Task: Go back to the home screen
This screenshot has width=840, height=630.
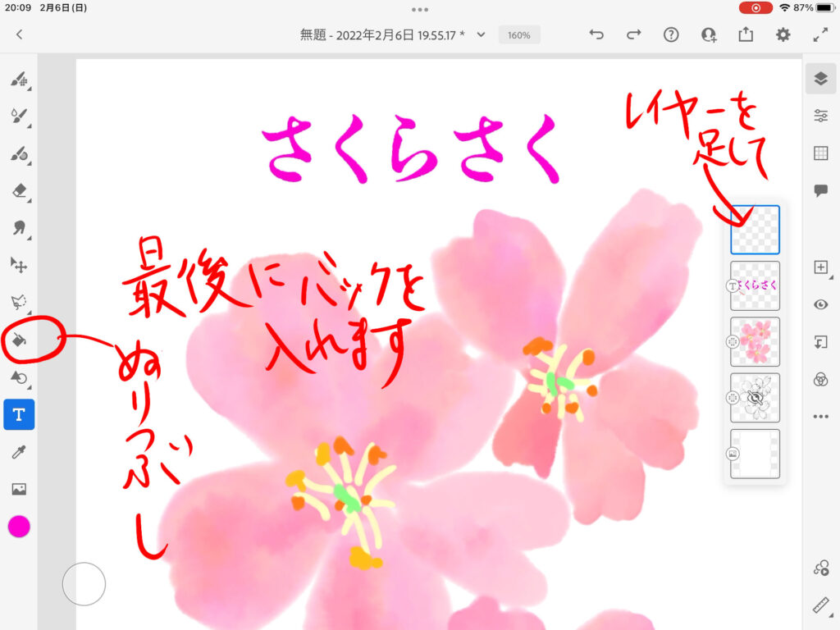Action: [x=20, y=34]
